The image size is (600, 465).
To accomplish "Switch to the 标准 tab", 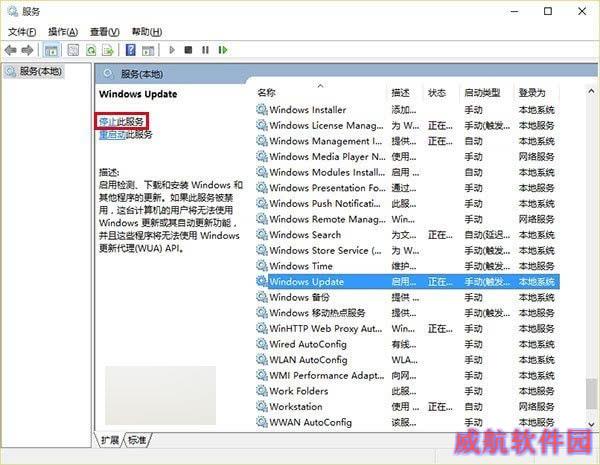I will pos(137,440).
